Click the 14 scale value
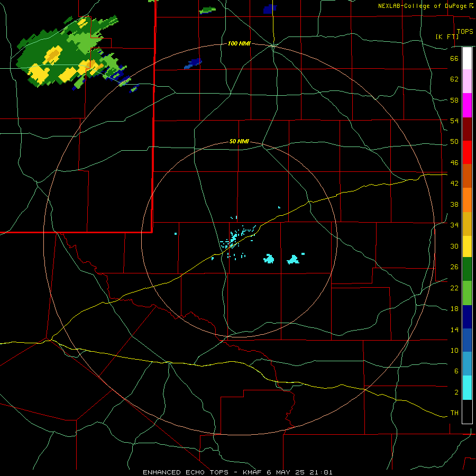Image resolution: width=476 pixels, height=476 pixels. point(454,329)
